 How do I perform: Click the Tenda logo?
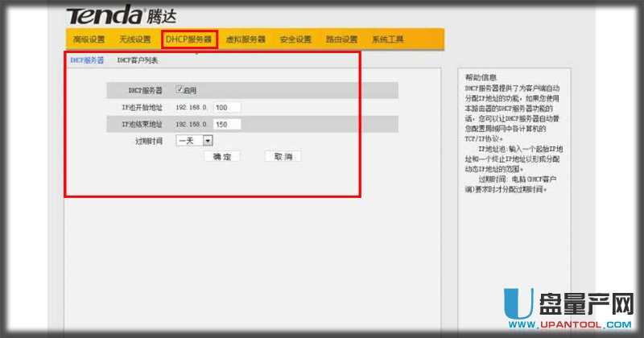tap(105, 15)
